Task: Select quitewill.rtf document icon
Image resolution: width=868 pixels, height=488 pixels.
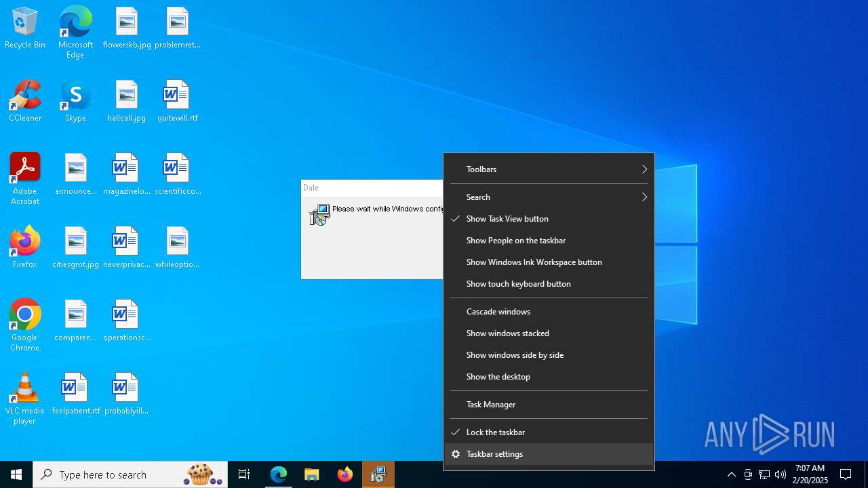Action: click(178, 102)
